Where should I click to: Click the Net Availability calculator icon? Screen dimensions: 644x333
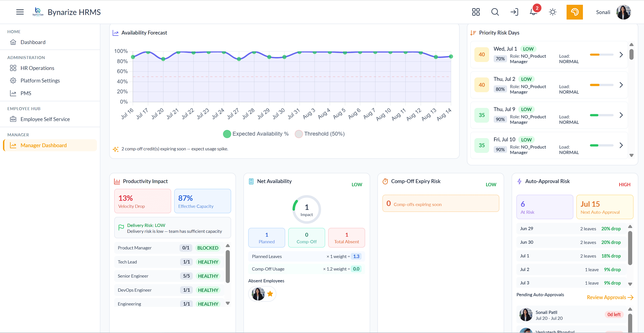251,181
